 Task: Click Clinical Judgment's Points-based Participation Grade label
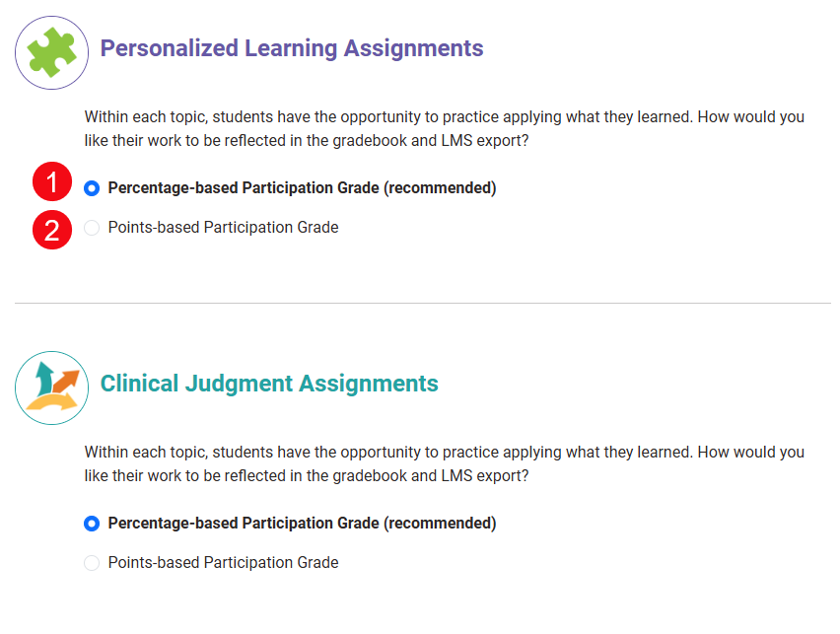[223, 563]
